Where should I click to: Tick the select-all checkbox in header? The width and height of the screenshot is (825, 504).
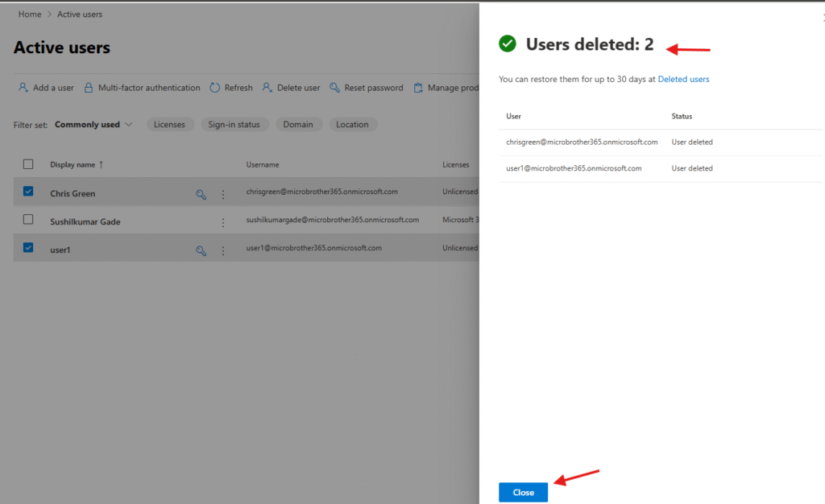[28, 164]
